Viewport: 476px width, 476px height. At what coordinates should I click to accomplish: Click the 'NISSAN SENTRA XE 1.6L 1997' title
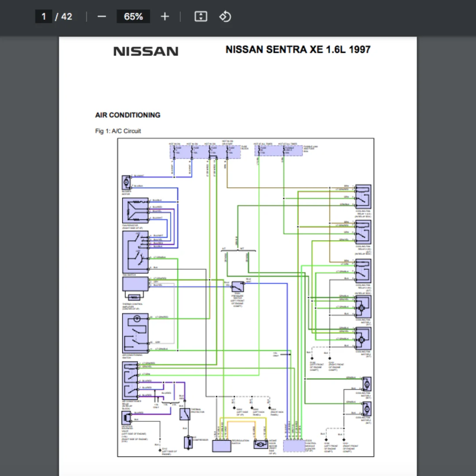pos(298,49)
